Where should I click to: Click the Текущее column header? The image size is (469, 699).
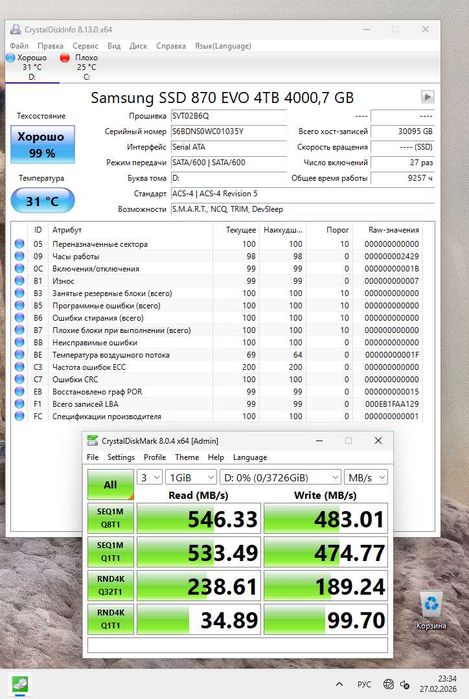point(236,230)
